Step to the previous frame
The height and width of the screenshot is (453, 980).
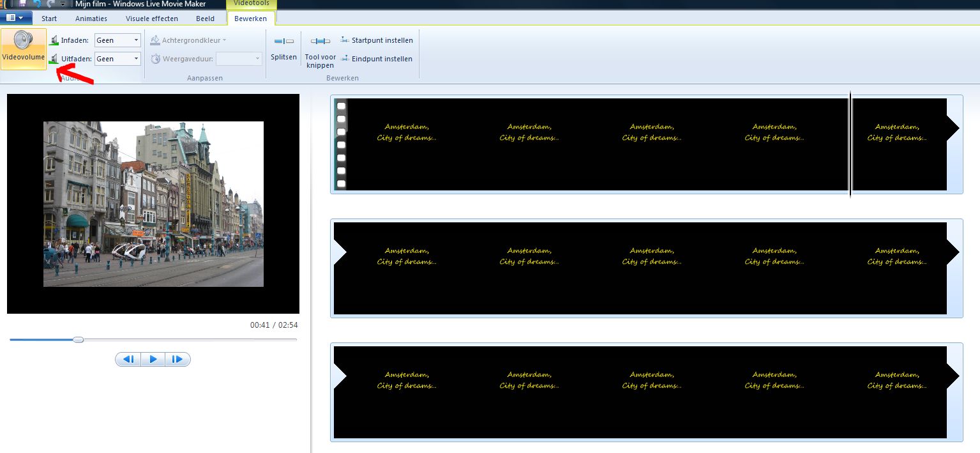[128, 360]
